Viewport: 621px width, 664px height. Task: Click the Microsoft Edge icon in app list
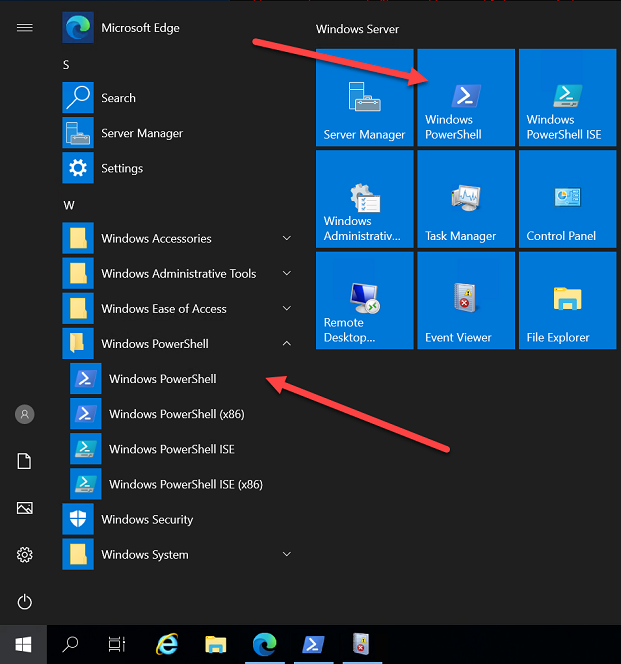[x=78, y=28]
